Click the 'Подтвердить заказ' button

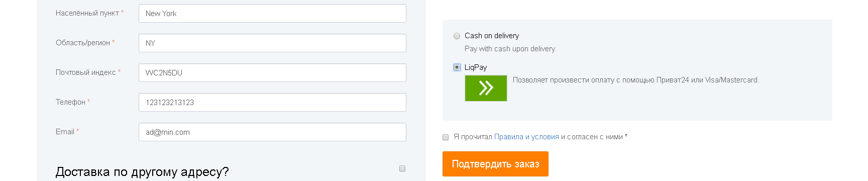click(495, 164)
